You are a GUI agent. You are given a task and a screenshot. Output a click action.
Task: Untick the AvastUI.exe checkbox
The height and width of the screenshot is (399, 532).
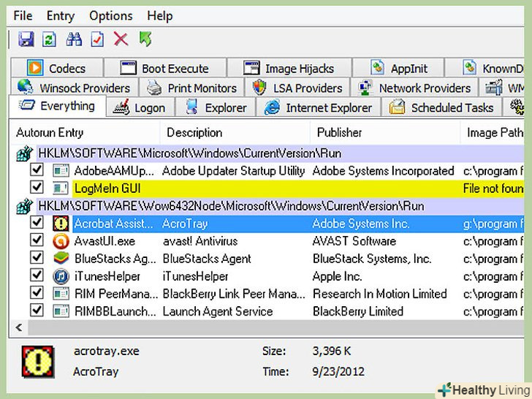click(x=37, y=240)
